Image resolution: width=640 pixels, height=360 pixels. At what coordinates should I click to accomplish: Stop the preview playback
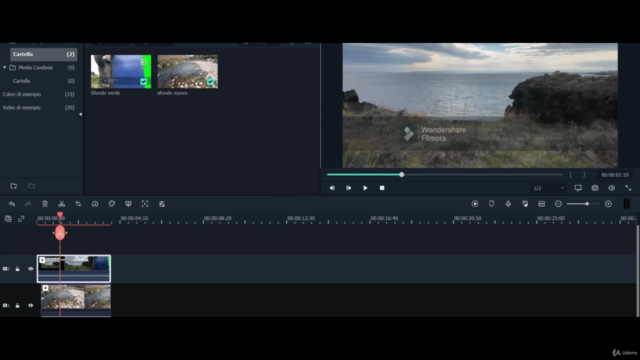click(x=382, y=188)
